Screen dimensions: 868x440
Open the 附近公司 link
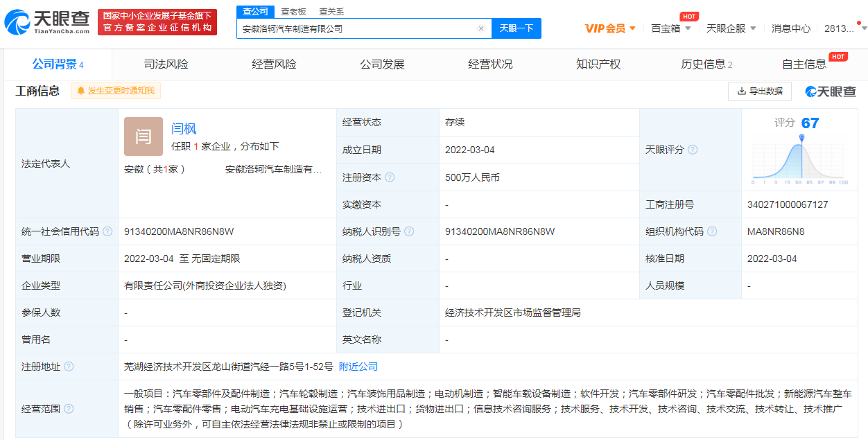[x=358, y=367]
